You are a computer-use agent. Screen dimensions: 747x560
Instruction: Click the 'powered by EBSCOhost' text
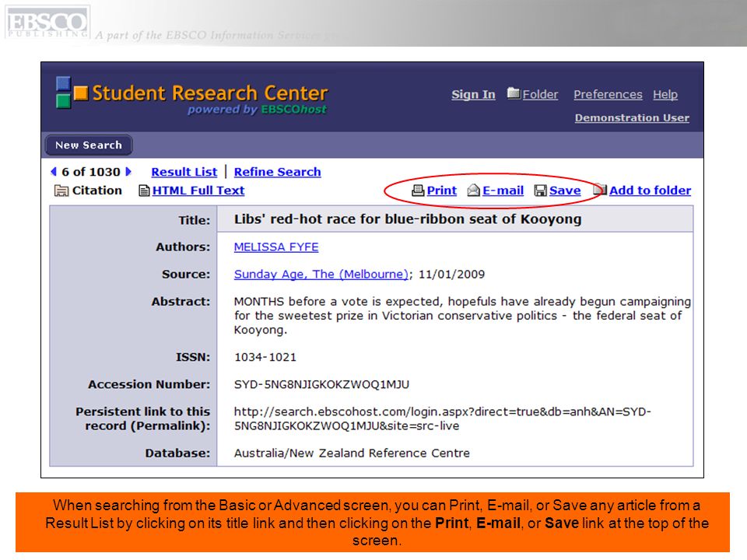coord(258,110)
